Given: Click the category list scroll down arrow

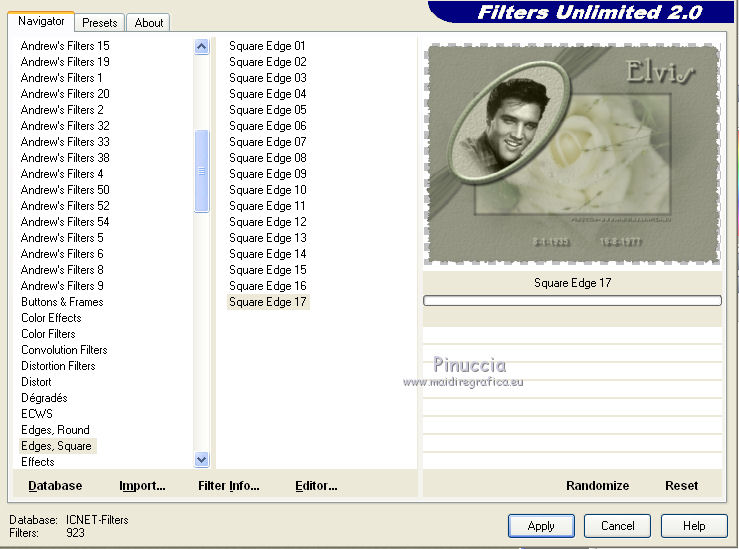Looking at the screenshot, I should click(202, 459).
